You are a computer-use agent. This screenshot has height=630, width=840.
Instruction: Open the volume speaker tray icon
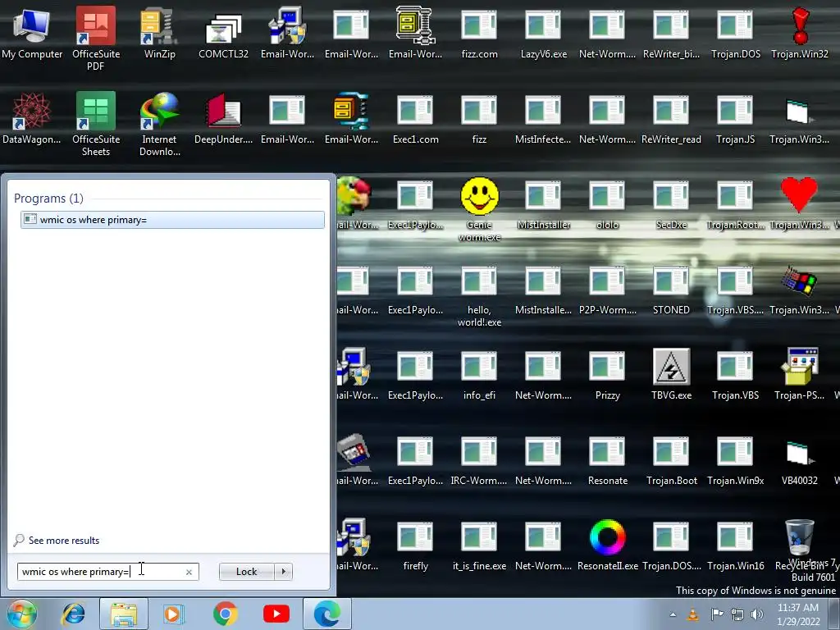tap(757, 614)
